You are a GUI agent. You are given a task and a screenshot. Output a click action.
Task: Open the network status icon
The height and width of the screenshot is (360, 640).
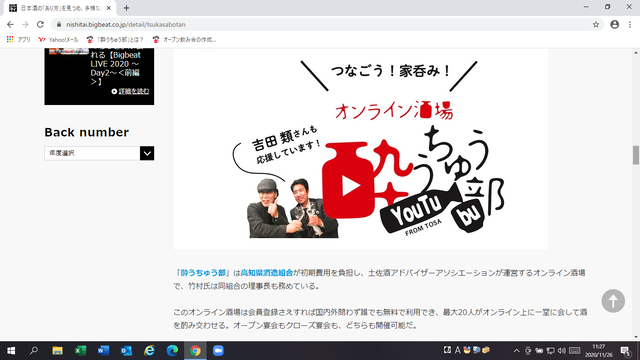[550, 351]
